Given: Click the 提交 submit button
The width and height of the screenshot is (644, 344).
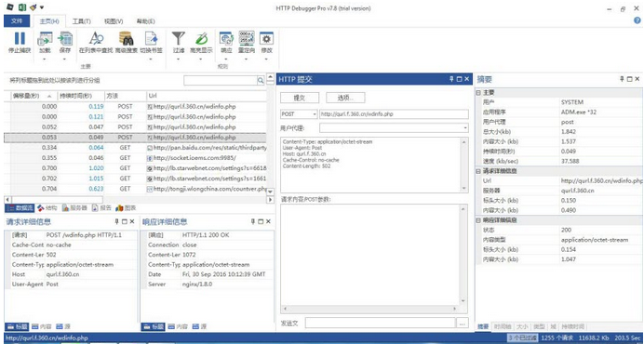Looking at the screenshot, I should coord(300,98).
